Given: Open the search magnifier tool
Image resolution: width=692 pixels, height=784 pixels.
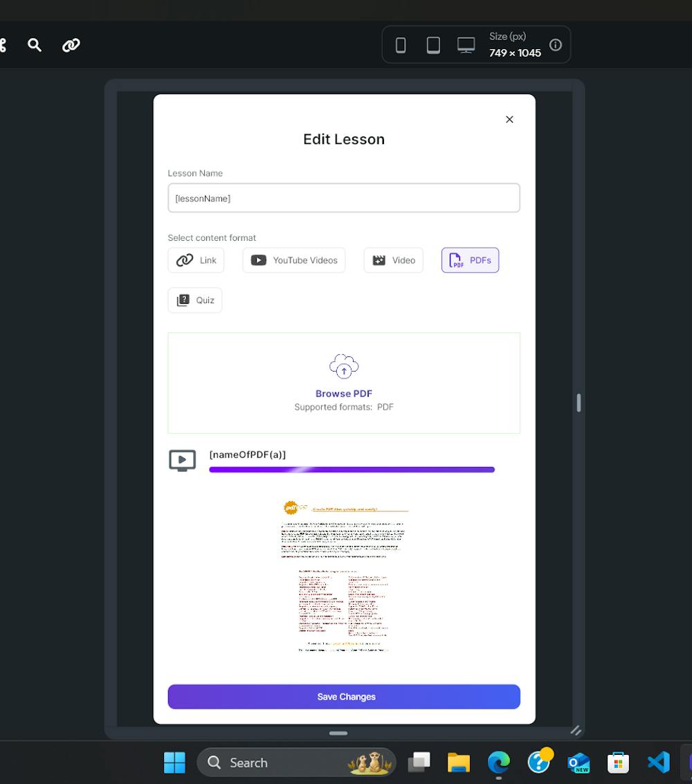Looking at the screenshot, I should pos(34,45).
